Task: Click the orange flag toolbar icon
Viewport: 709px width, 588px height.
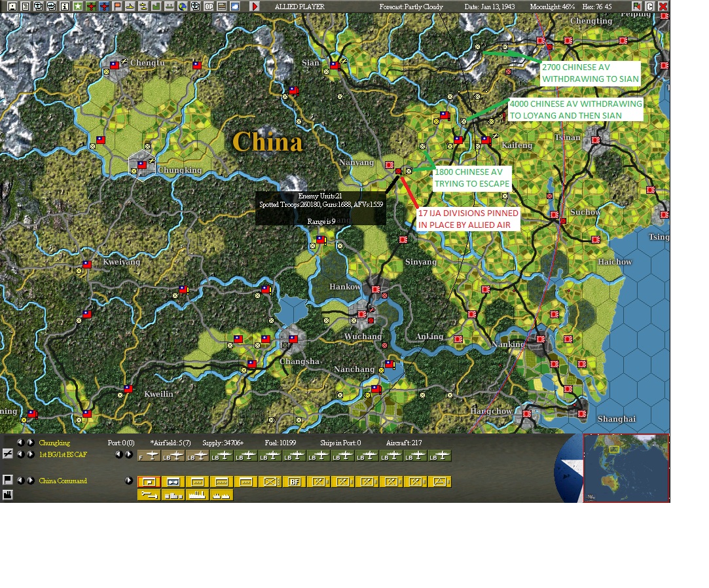Action: pos(117,7)
